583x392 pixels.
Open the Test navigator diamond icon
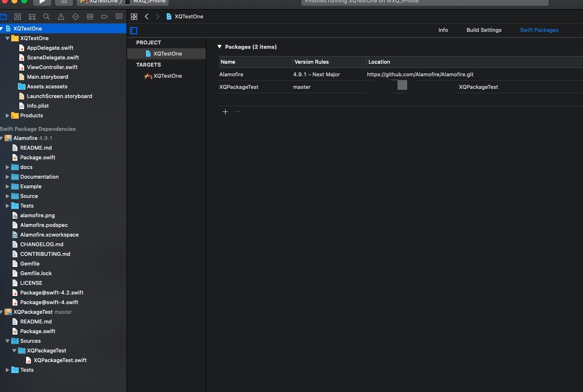(75, 16)
